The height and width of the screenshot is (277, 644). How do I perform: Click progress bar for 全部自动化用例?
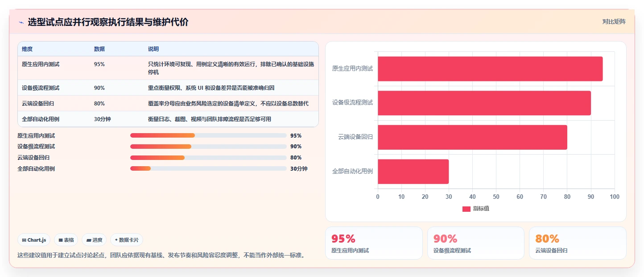point(208,168)
